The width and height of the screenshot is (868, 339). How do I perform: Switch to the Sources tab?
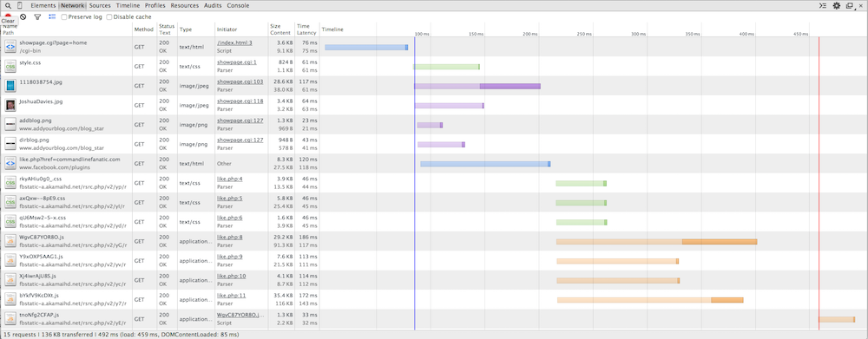[x=100, y=5]
